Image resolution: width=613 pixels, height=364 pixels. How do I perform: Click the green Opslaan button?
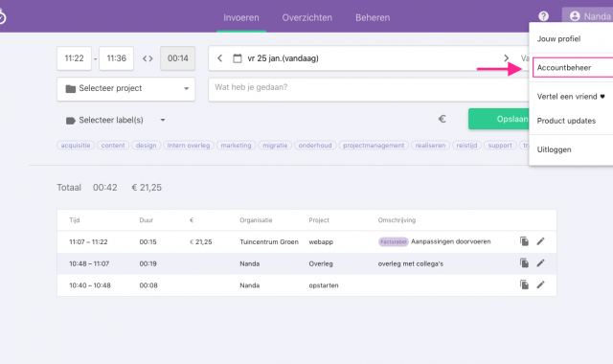point(499,119)
